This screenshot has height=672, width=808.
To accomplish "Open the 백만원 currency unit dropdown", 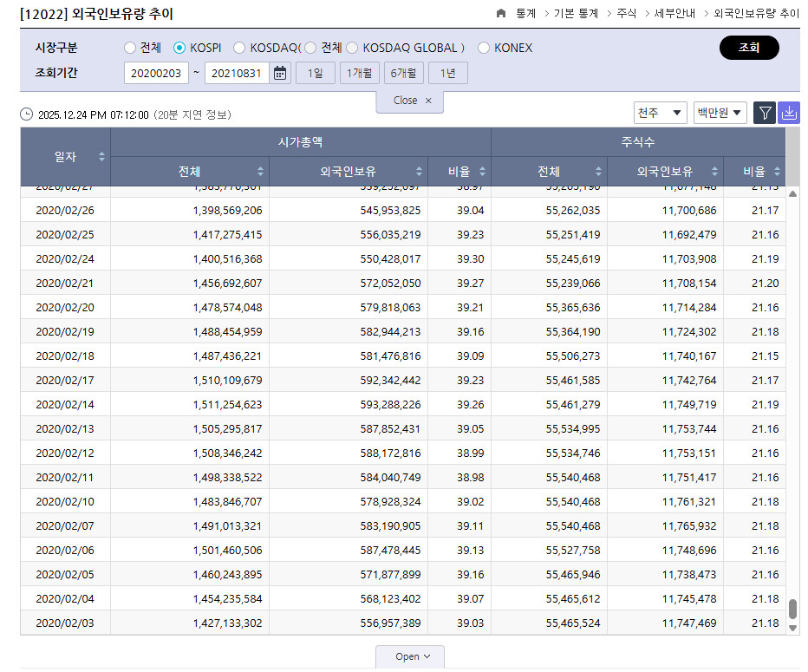I will [x=720, y=113].
